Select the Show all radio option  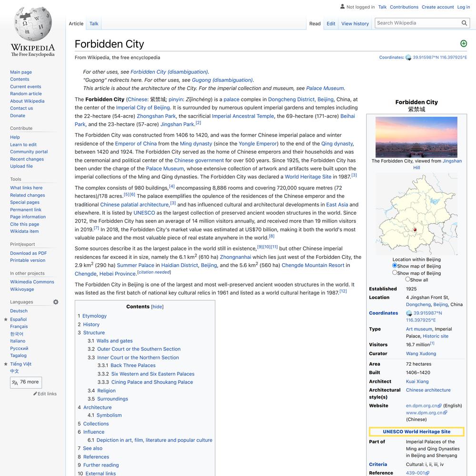click(x=408, y=279)
